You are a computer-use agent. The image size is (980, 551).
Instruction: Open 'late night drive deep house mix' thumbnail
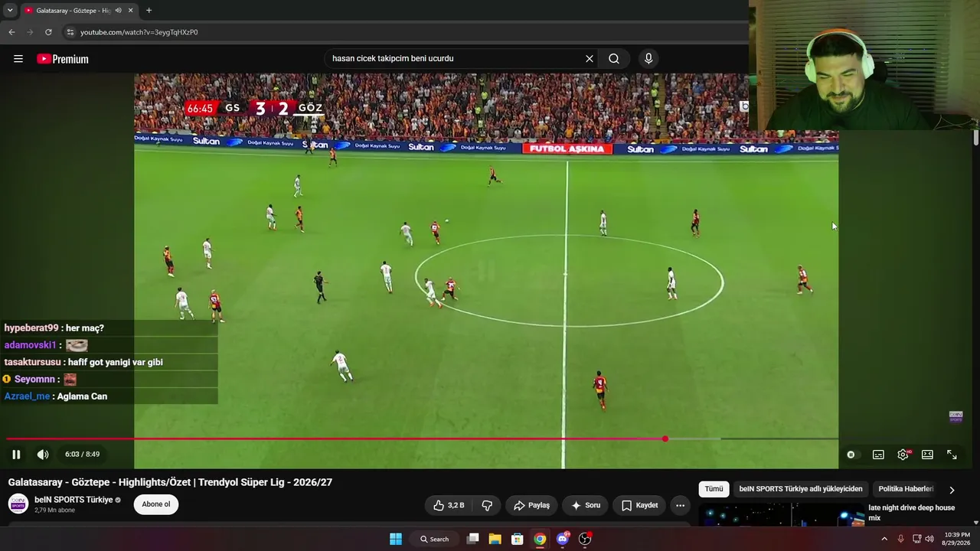tap(781, 515)
